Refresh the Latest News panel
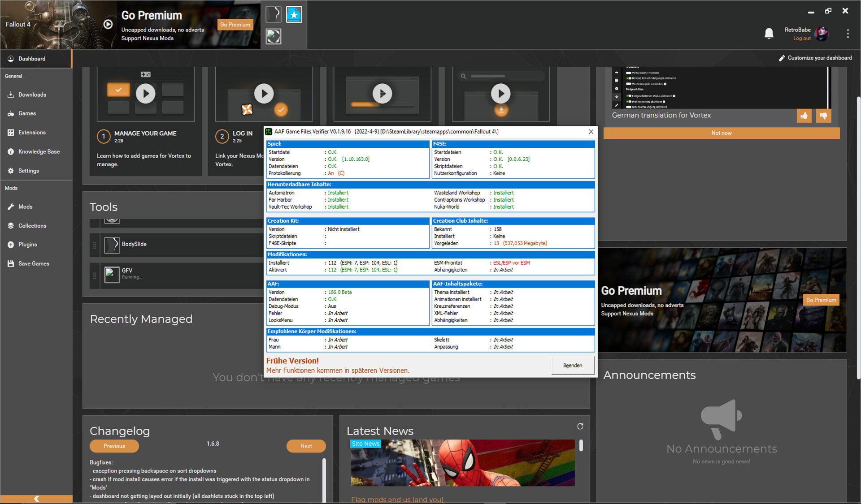This screenshot has height=504, width=861. tap(580, 426)
